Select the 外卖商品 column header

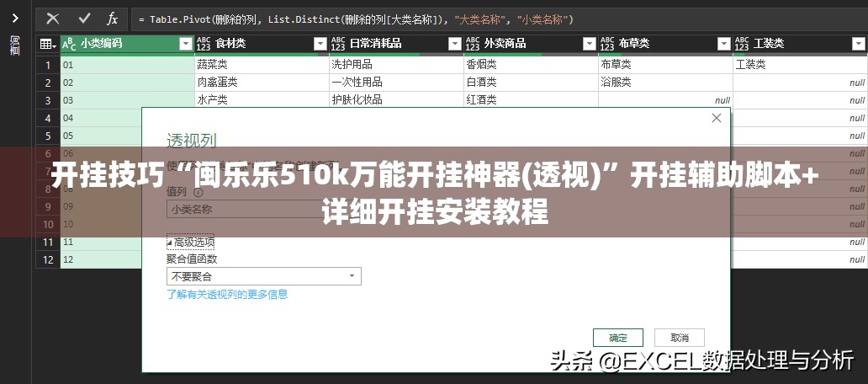pyautogui.click(x=531, y=44)
